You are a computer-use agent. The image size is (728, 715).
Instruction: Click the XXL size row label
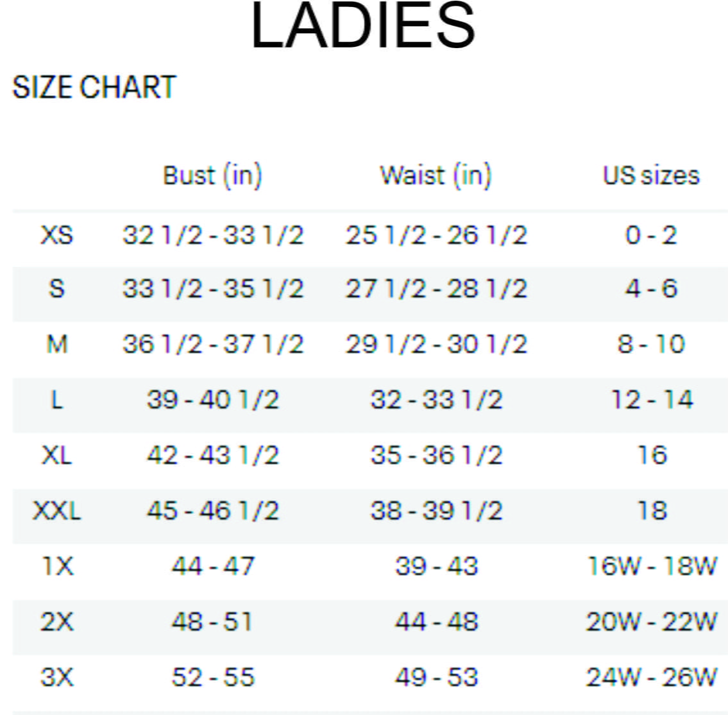tap(56, 511)
